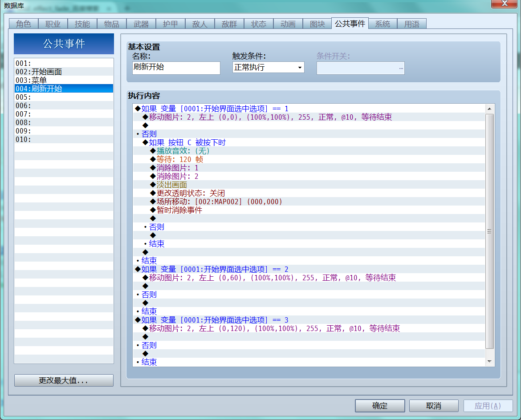The width and height of the screenshot is (521, 420).
Task: Open the 敌群 tab
Action: click(229, 24)
